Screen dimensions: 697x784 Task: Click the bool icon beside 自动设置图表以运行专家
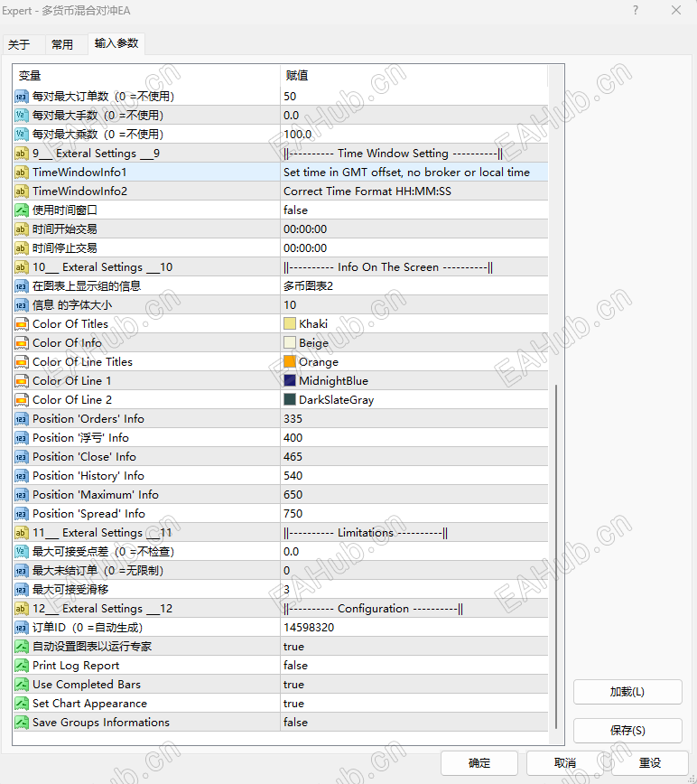21,647
